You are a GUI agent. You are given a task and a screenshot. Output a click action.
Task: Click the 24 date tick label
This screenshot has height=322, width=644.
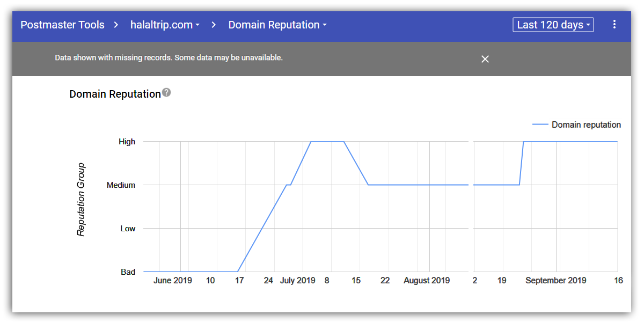(268, 280)
